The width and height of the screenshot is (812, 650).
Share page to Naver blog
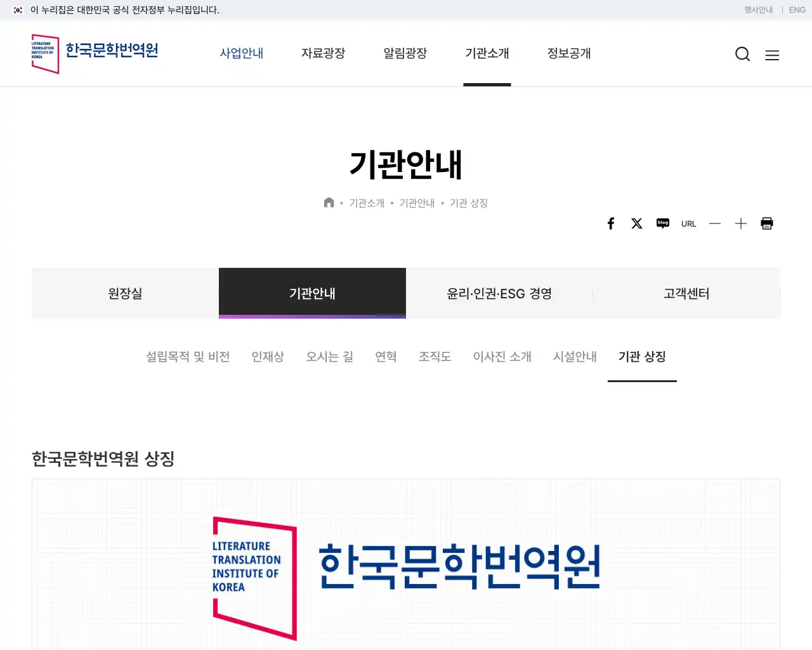[663, 223]
